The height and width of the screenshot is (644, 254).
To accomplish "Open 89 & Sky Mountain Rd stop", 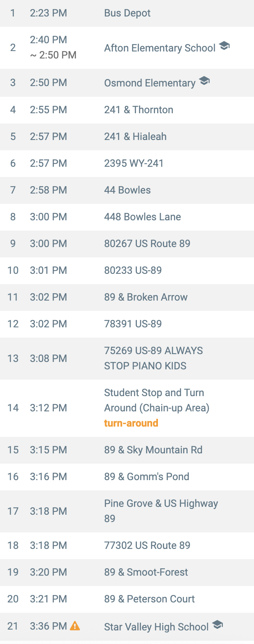I will pyautogui.click(x=153, y=450).
